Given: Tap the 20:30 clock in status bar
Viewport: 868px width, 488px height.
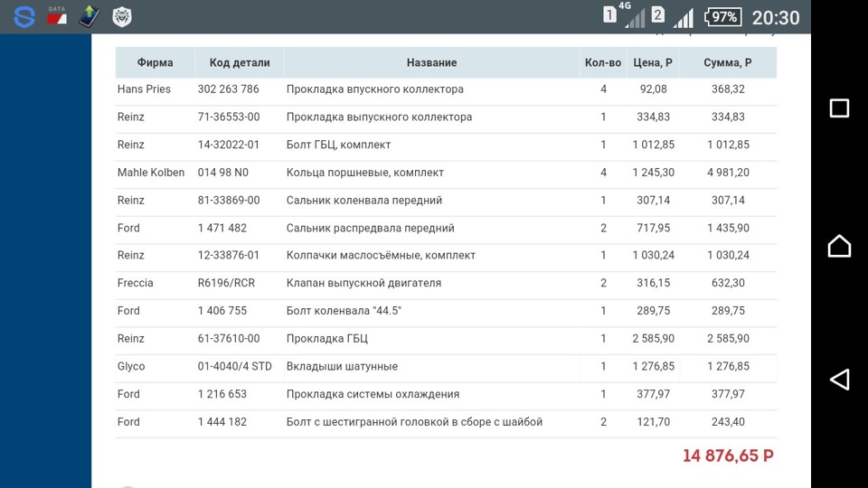Looking at the screenshot, I should click(776, 18).
